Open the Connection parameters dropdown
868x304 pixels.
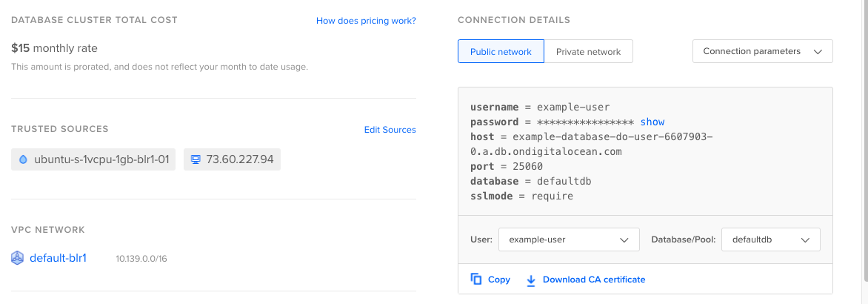(762, 51)
